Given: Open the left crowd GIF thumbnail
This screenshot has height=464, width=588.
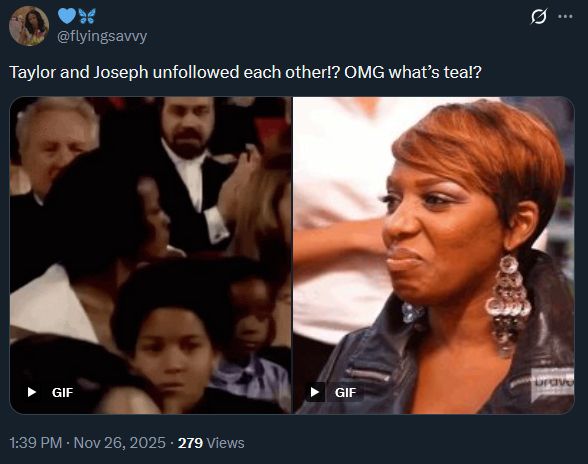Looking at the screenshot, I should (150, 255).
